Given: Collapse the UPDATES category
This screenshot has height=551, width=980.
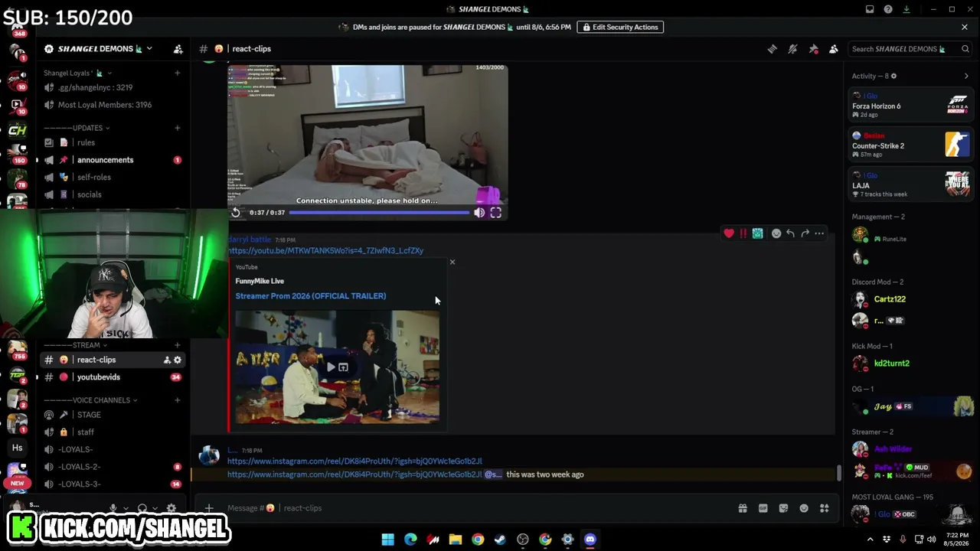Looking at the screenshot, I should (x=77, y=128).
